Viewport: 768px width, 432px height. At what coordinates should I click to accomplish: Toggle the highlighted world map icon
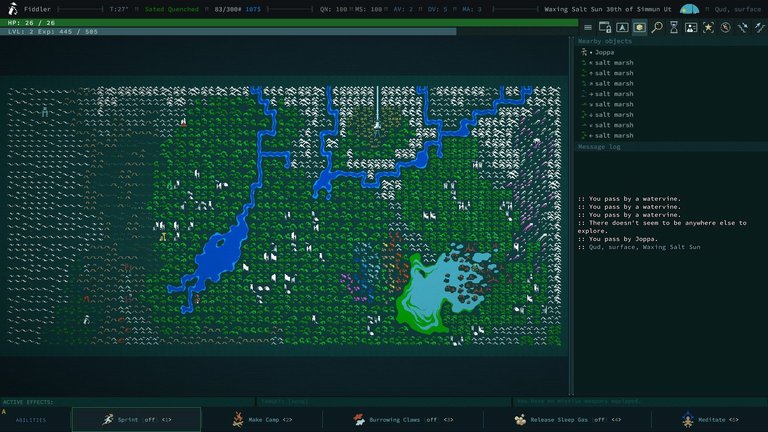[x=639, y=28]
